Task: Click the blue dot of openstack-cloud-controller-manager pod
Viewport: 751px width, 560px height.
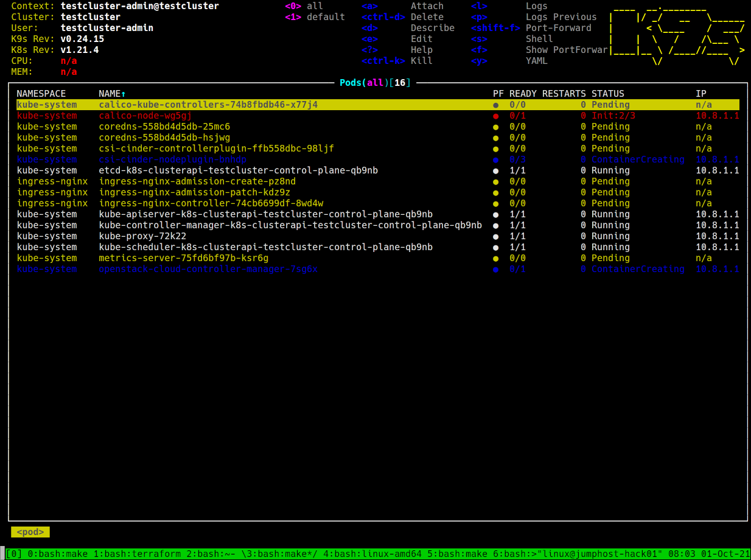Action: pyautogui.click(x=496, y=269)
